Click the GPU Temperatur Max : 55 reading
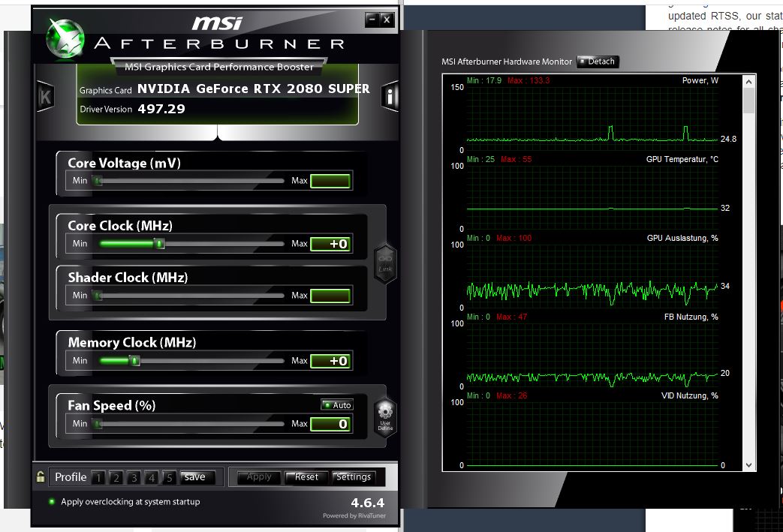The height and width of the screenshot is (532, 783). (x=516, y=159)
